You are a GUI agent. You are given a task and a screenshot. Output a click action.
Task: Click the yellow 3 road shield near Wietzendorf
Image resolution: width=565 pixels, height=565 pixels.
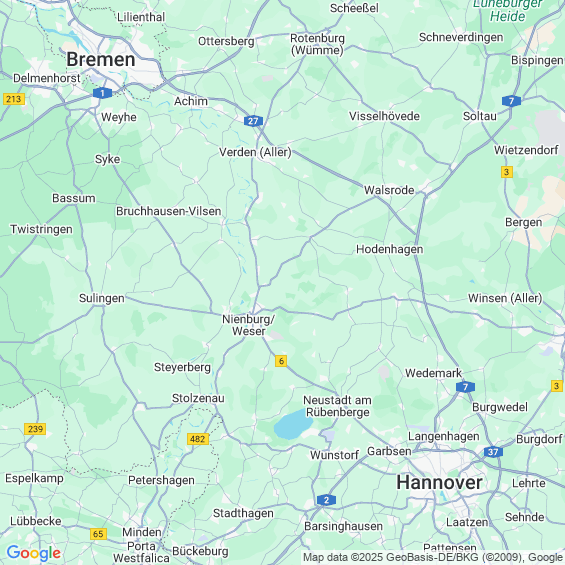click(507, 172)
